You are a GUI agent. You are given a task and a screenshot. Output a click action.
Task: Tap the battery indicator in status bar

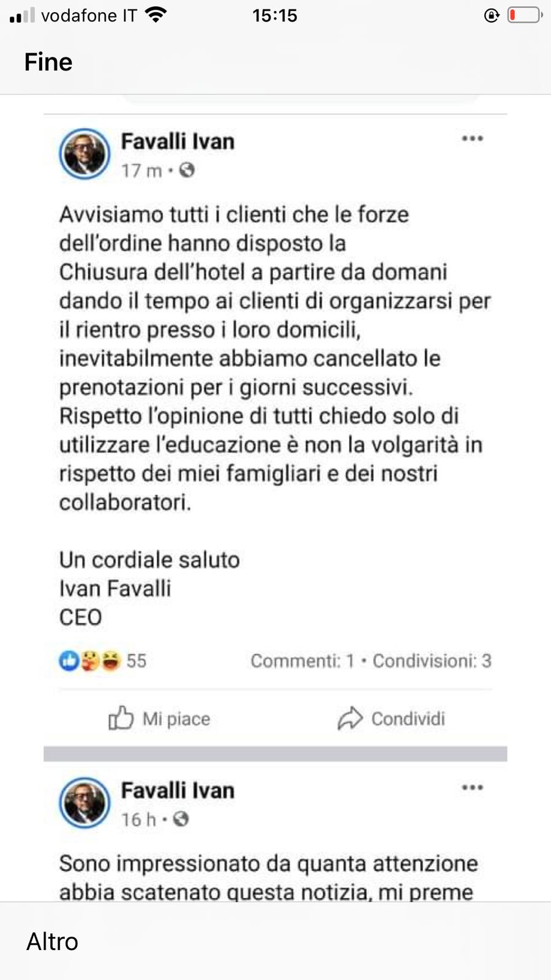click(525, 15)
